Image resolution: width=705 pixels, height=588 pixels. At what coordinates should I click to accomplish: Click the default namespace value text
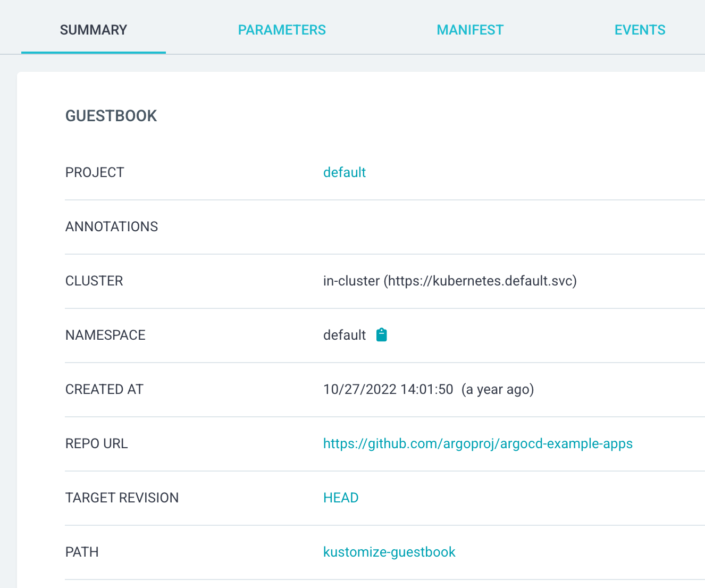345,335
